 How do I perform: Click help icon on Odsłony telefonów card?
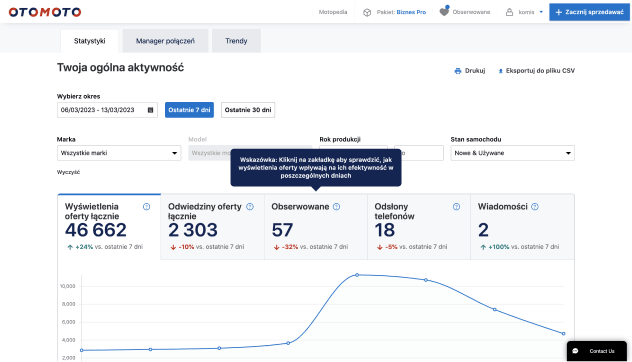[x=456, y=207]
